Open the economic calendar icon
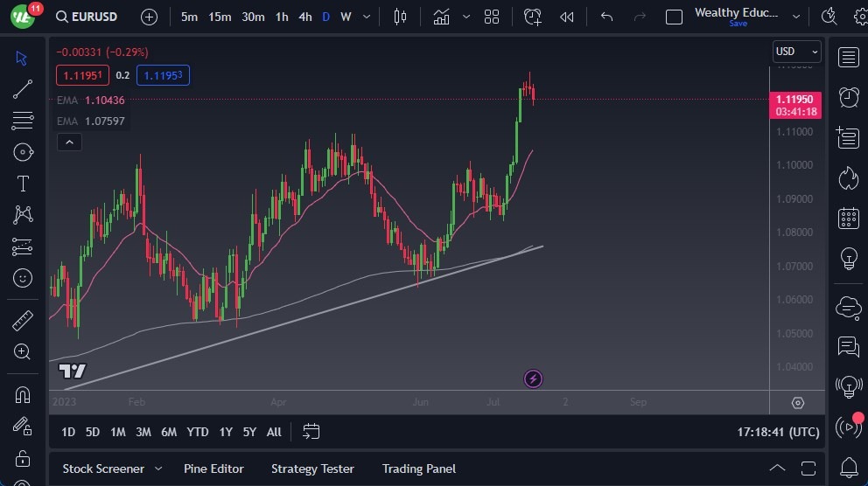This screenshot has height=486, width=868. (x=848, y=218)
